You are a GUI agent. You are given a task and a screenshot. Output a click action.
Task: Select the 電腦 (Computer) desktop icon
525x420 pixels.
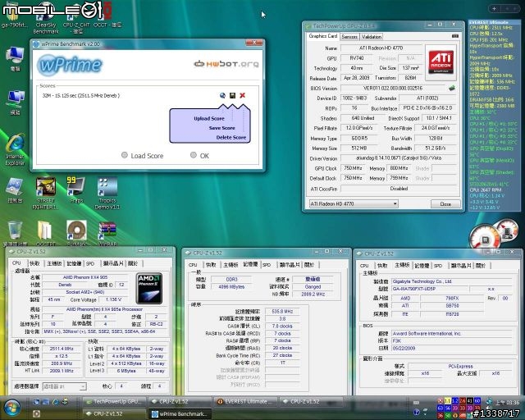pyautogui.click(x=15, y=59)
